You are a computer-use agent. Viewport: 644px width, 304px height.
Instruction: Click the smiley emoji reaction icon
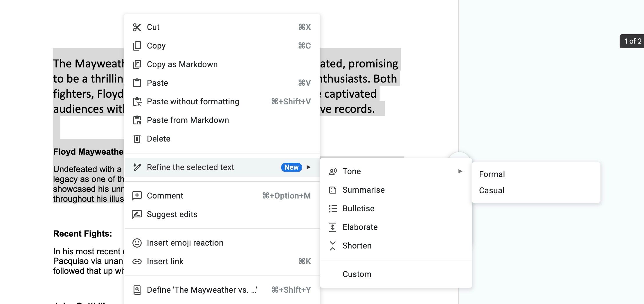[x=137, y=243]
